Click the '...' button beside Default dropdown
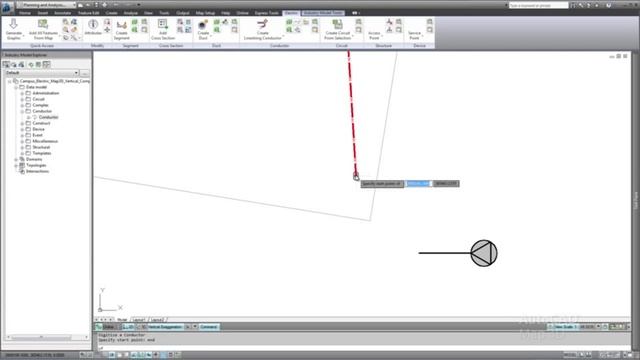 tap(85, 73)
